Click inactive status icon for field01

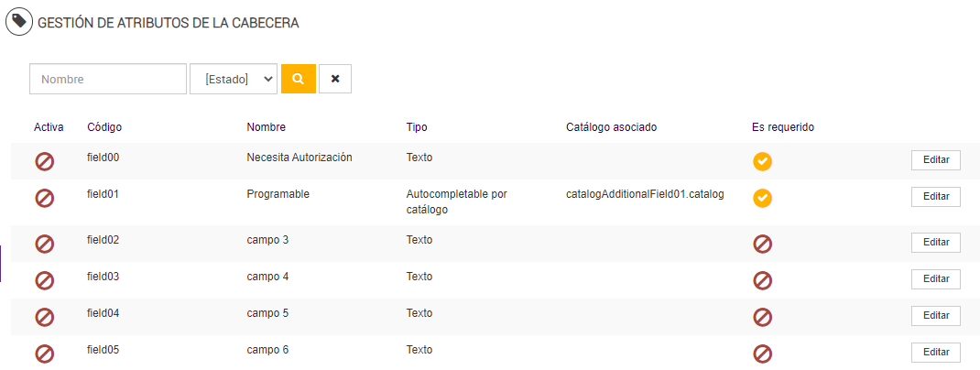[44, 198]
